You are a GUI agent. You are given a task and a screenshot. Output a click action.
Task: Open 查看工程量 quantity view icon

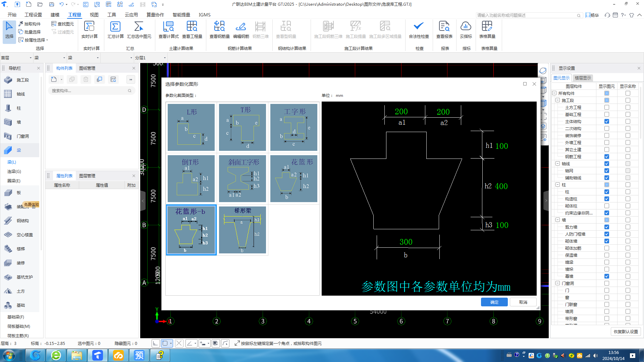(192, 26)
